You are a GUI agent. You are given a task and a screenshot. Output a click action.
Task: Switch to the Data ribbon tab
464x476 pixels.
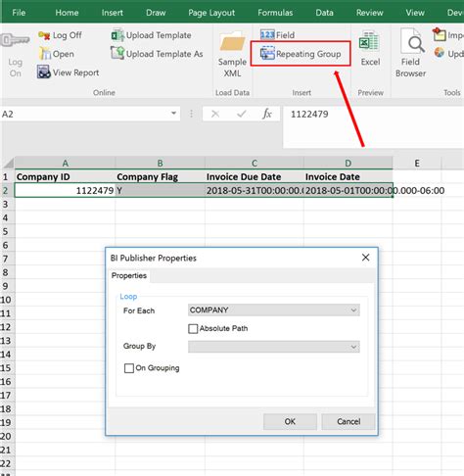324,13
